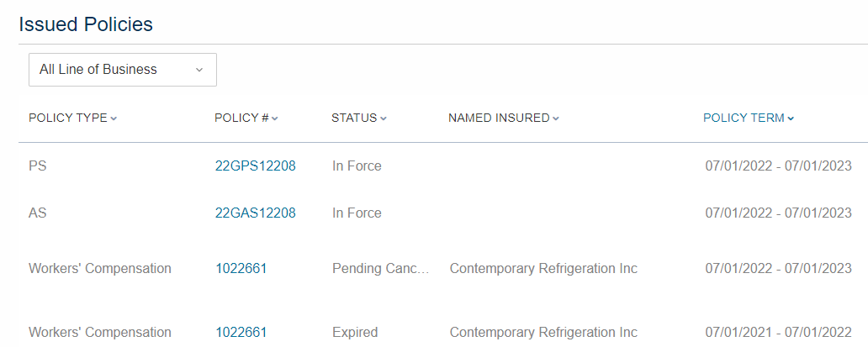Open Pending Cancellation policy 1022661 link
868x347 pixels.
point(241,269)
